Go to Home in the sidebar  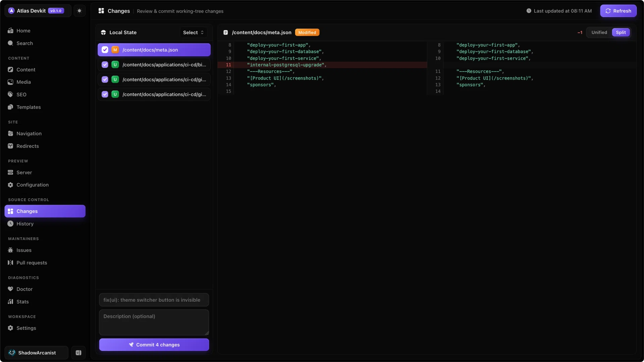[45, 31]
